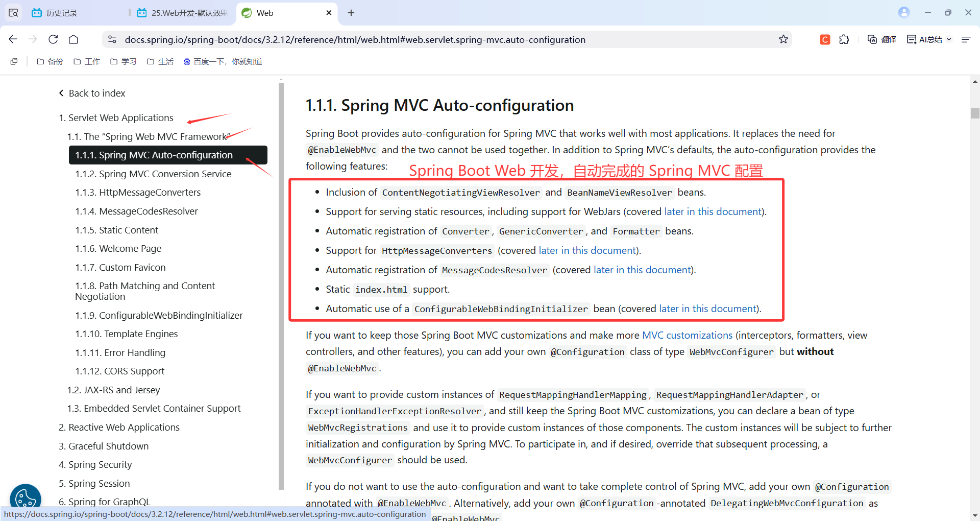Follow the static resources 'later in this document' link
This screenshot has height=521, width=980.
coord(713,211)
